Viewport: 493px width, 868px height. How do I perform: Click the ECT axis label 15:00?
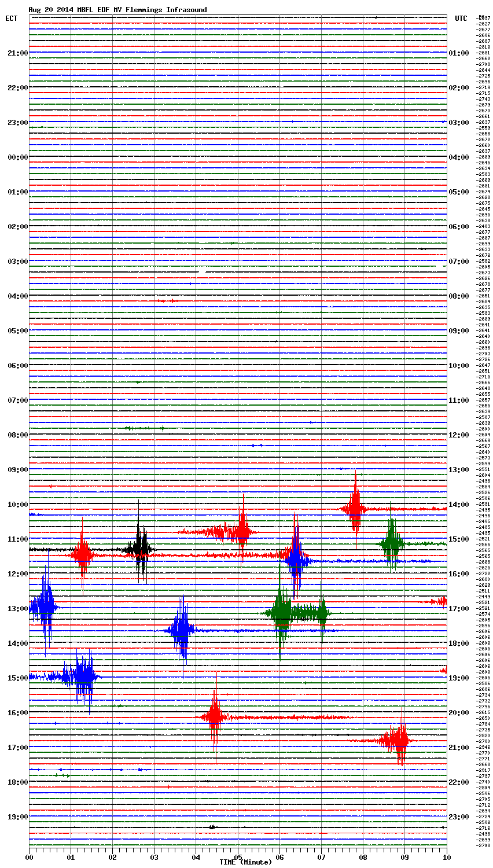point(17,678)
